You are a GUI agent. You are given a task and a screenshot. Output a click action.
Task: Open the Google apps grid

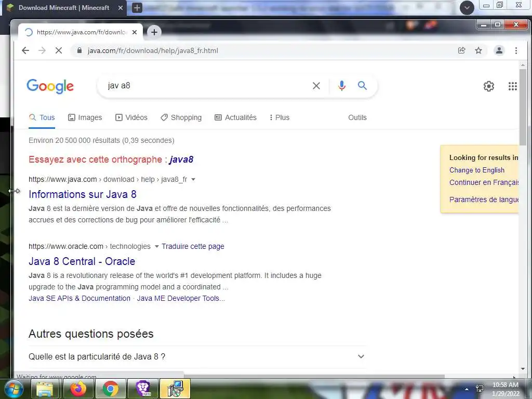[x=513, y=86]
